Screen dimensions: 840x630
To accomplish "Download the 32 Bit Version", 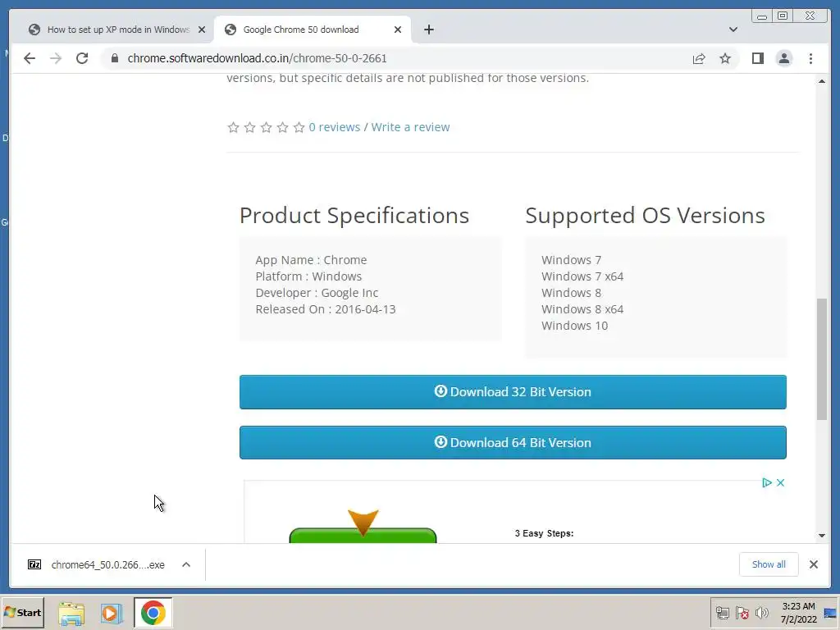I will [x=513, y=392].
